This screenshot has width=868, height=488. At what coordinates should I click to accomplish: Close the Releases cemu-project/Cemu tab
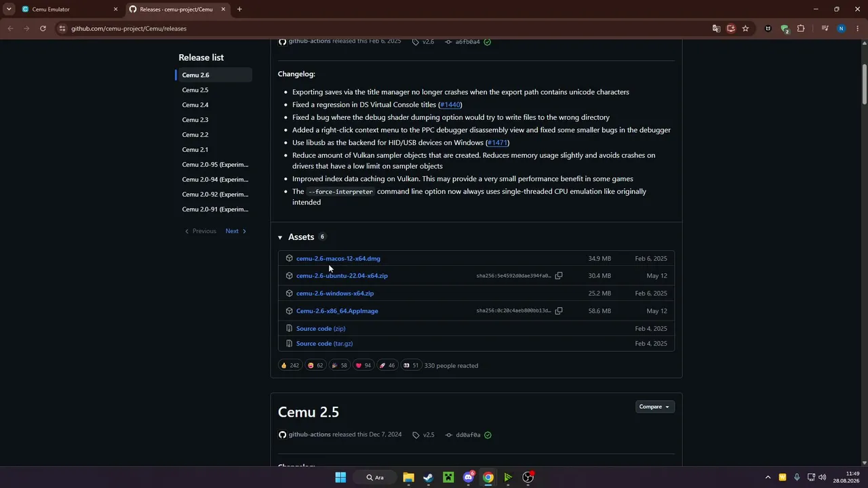pyautogui.click(x=222, y=9)
